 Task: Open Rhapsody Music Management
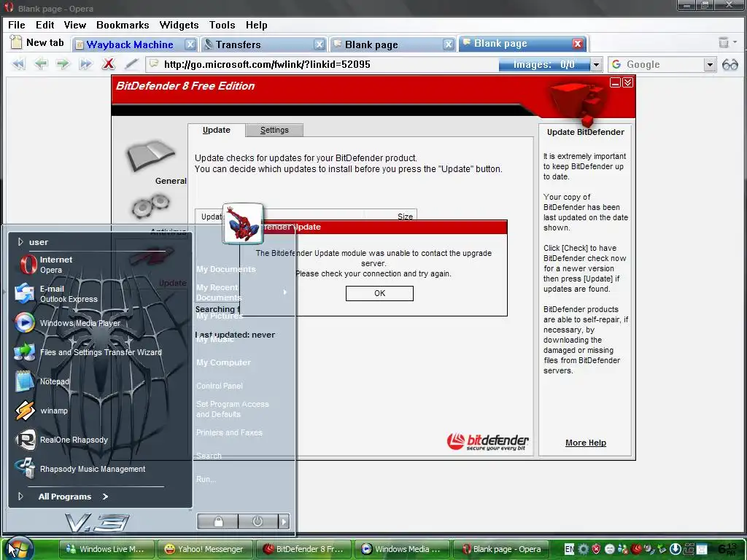[x=80, y=469]
